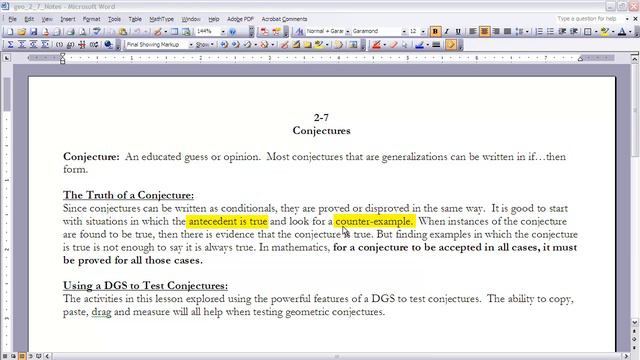640x360 pixels.
Task: Open the Insert menu
Action: point(68,19)
